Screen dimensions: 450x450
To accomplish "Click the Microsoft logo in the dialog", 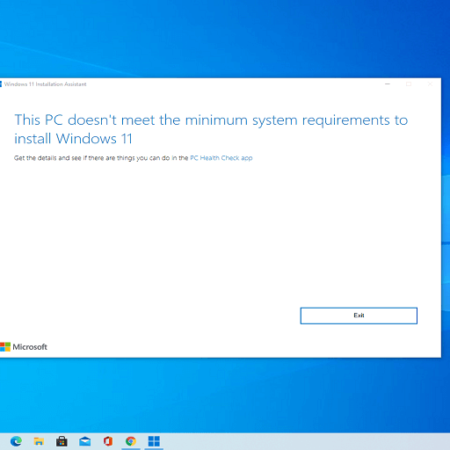I will coord(23,347).
